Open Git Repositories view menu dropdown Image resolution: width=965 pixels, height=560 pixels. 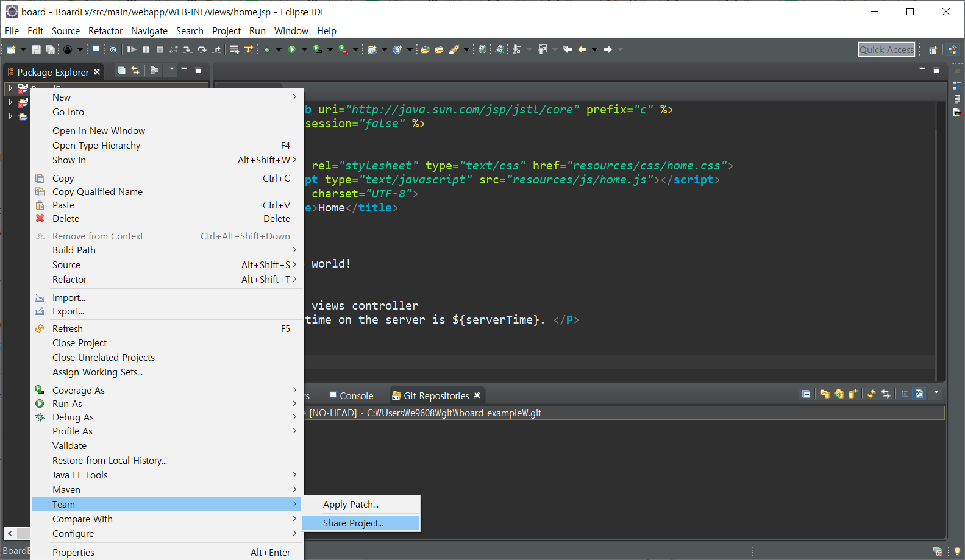(936, 392)
